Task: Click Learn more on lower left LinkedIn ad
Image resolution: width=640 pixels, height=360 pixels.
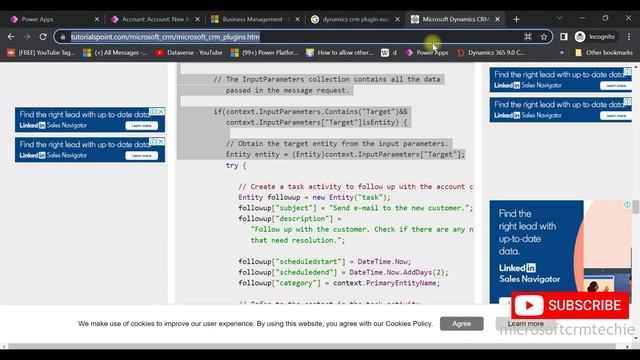Action: tap(142, 156)
